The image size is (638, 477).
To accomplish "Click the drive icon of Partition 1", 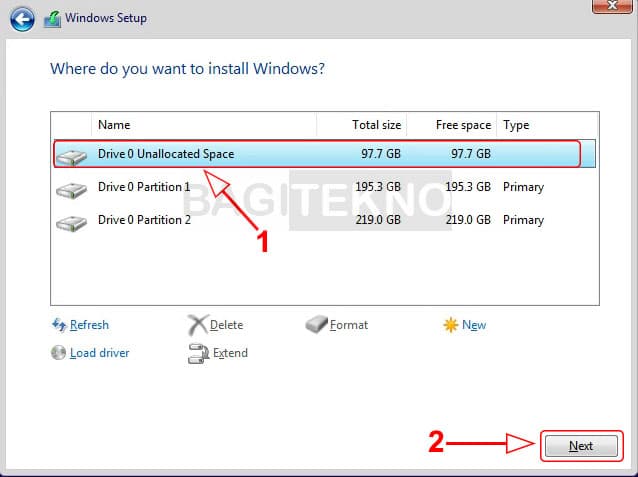I will (72, 190).
